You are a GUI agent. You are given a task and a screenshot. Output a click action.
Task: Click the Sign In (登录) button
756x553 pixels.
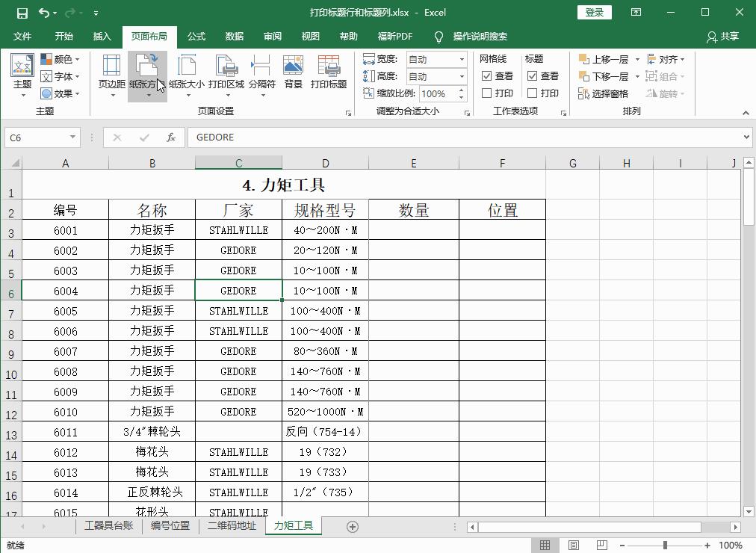click(594, 12)
